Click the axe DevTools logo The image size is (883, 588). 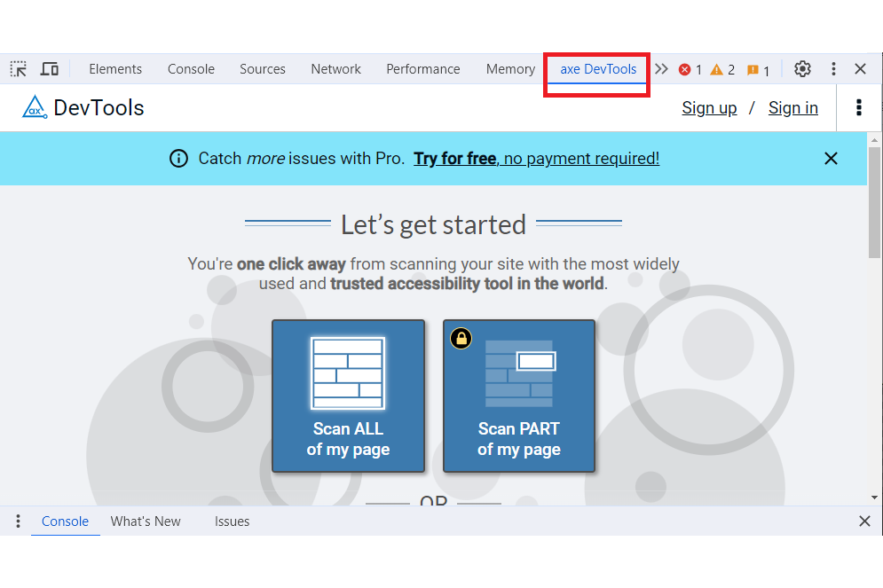[35, 107]
